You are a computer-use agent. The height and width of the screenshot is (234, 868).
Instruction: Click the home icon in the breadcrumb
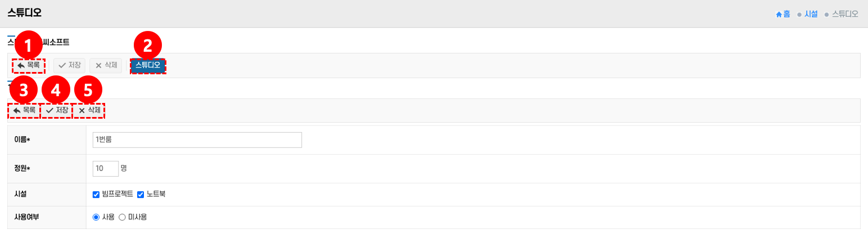(779, 14)
